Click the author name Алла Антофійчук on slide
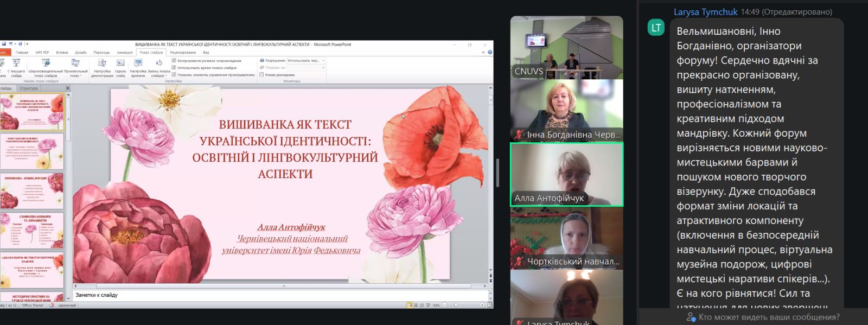Viewport: 868px width, 325px height. pos(291,227)
